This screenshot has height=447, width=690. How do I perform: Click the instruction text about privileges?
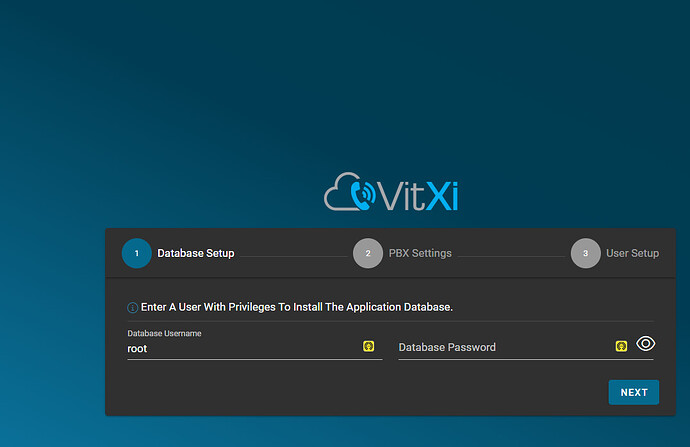coord(297,307)
